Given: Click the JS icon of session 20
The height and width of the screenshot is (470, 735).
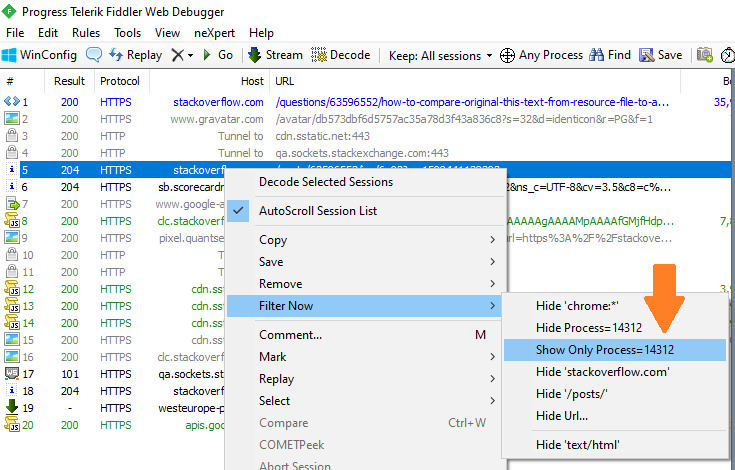Looking at the screenshot, I should point(12,425).
